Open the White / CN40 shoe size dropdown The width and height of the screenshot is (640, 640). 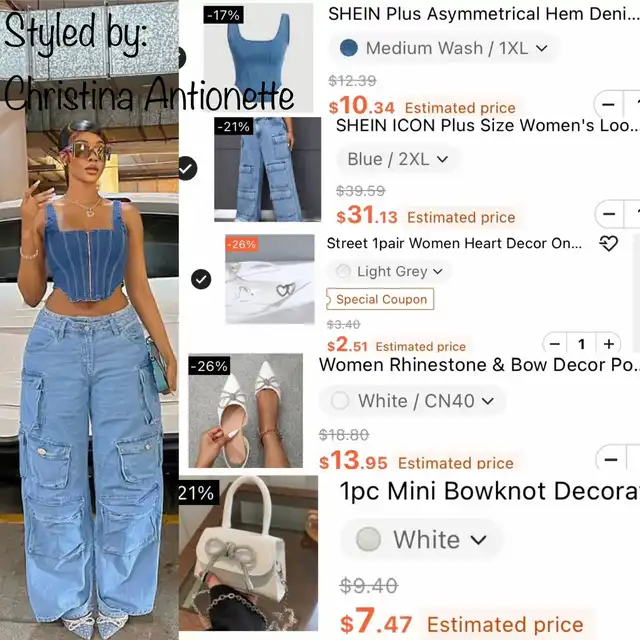[x=412, y=401]
